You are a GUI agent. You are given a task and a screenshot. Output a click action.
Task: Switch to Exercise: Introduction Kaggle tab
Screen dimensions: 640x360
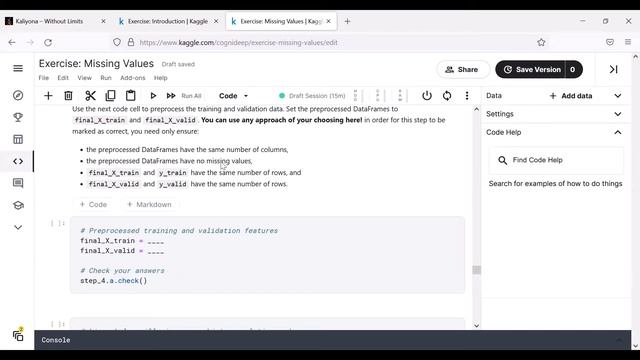pos(167,21)
